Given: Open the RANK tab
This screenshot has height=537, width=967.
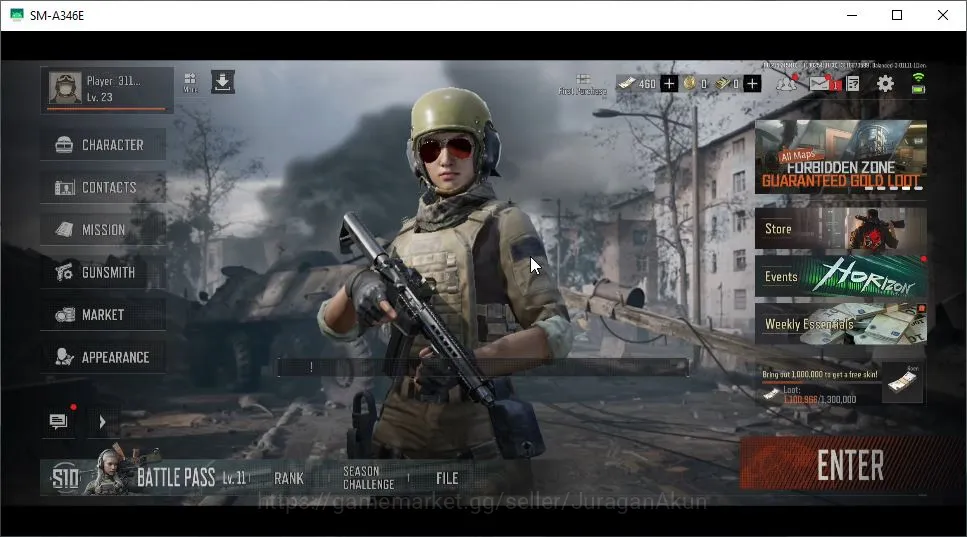Looking at the screenshot, I should [x=289, y=478].
